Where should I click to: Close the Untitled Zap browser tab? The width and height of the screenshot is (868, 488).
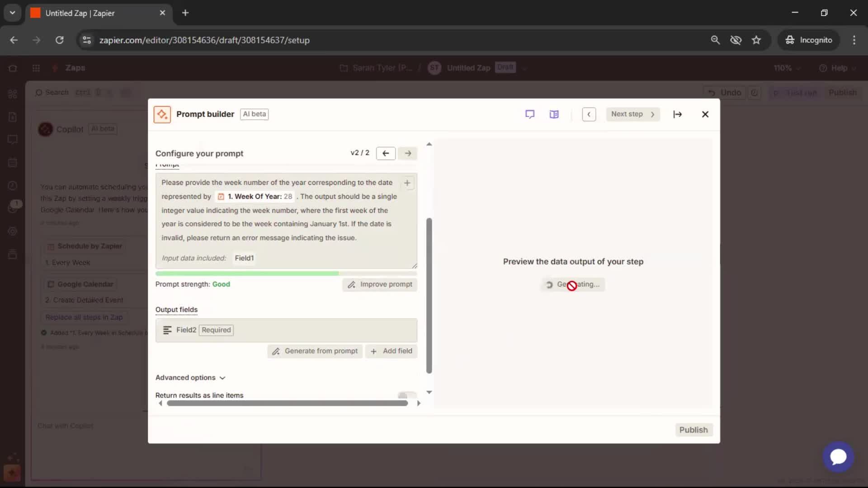coord(162,13)
